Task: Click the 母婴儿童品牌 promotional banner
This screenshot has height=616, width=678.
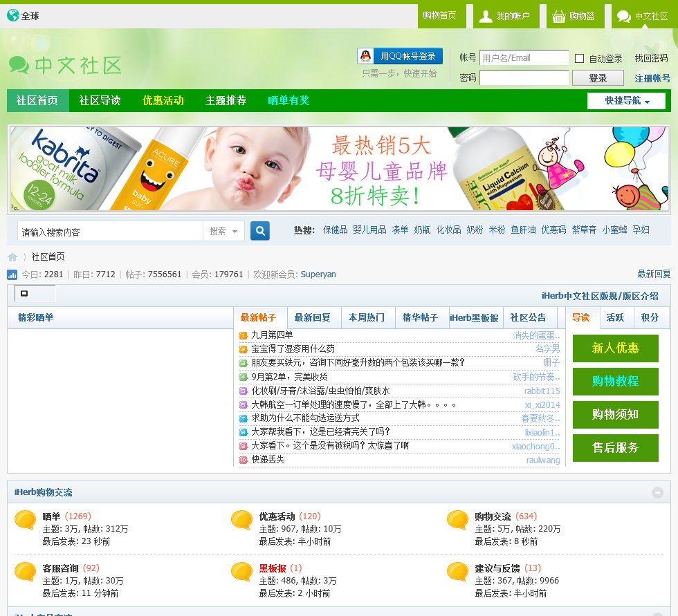Action: coord(340,169)
